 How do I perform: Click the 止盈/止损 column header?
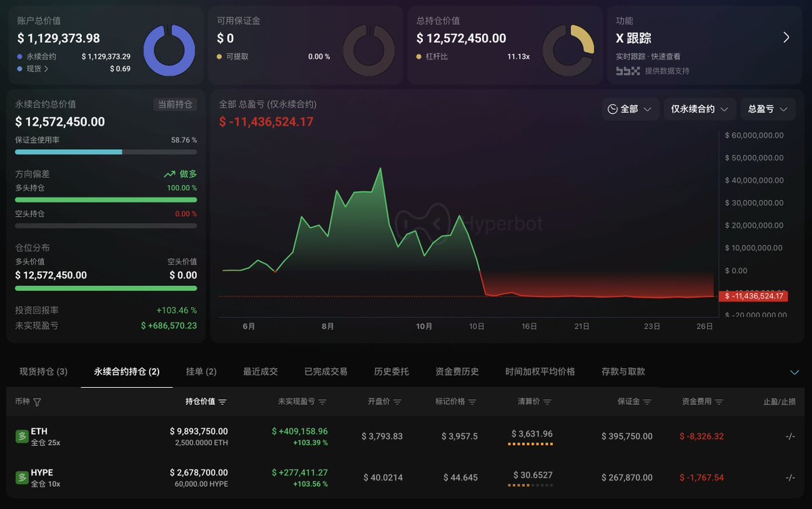(x=779, y=402)
